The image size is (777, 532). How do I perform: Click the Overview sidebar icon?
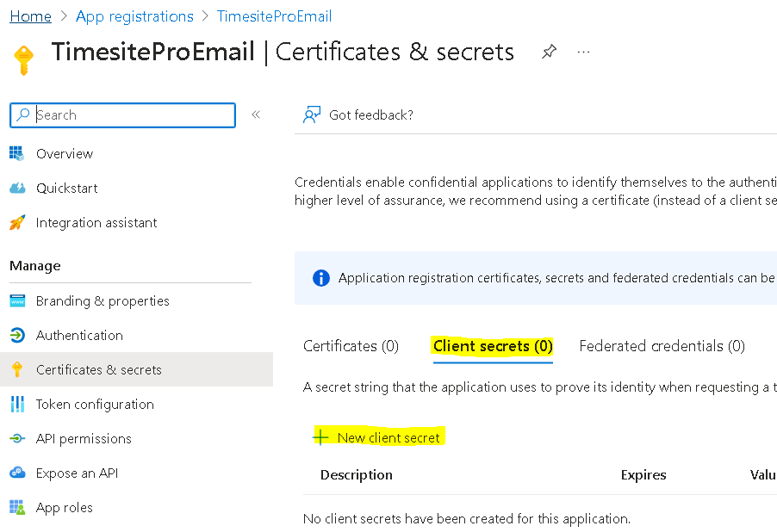[x=17, y=153]
